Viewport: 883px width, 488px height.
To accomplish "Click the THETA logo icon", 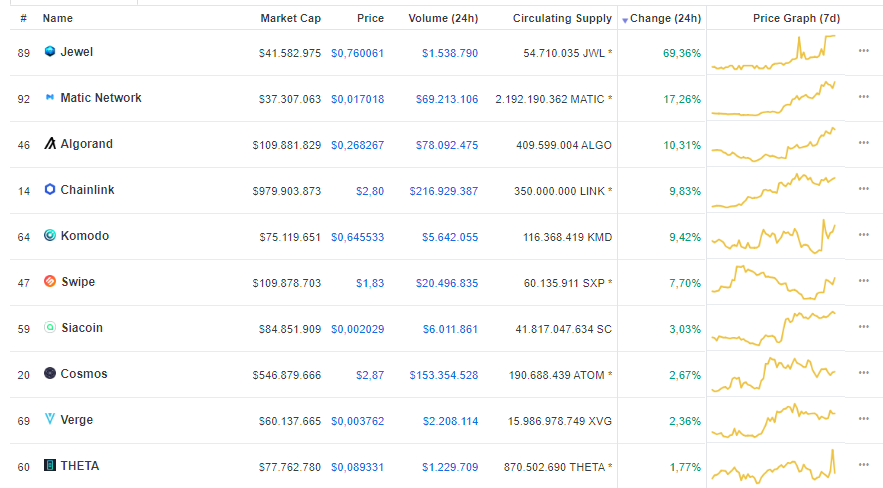I will coord(50,465).
